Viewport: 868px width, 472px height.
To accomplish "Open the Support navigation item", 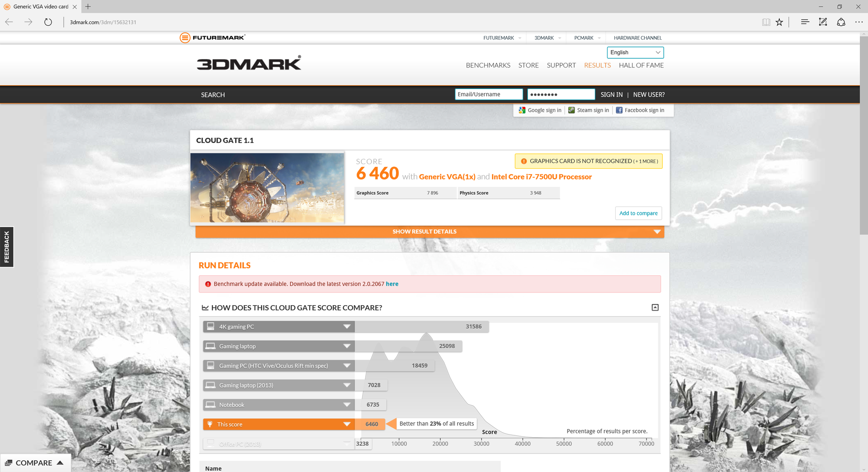I will point(561,66).
